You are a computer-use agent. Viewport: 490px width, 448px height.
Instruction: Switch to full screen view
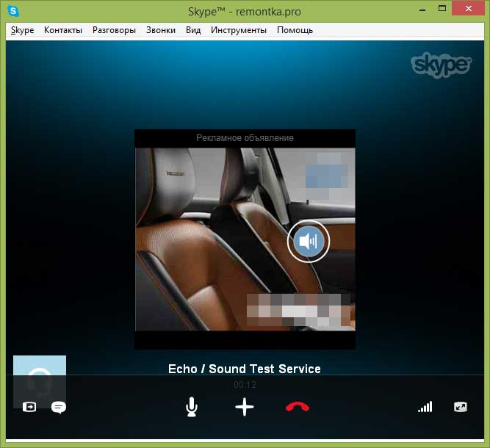(461, 407)
